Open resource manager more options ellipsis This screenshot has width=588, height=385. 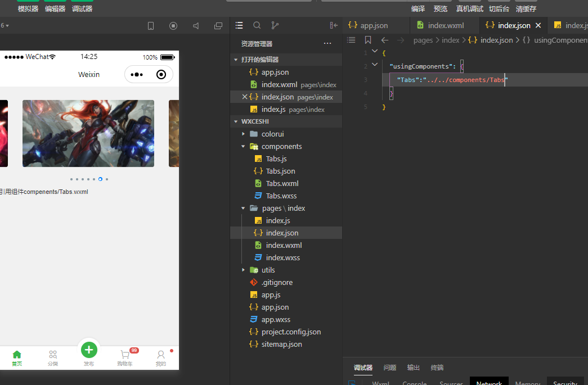pos(327,43)
